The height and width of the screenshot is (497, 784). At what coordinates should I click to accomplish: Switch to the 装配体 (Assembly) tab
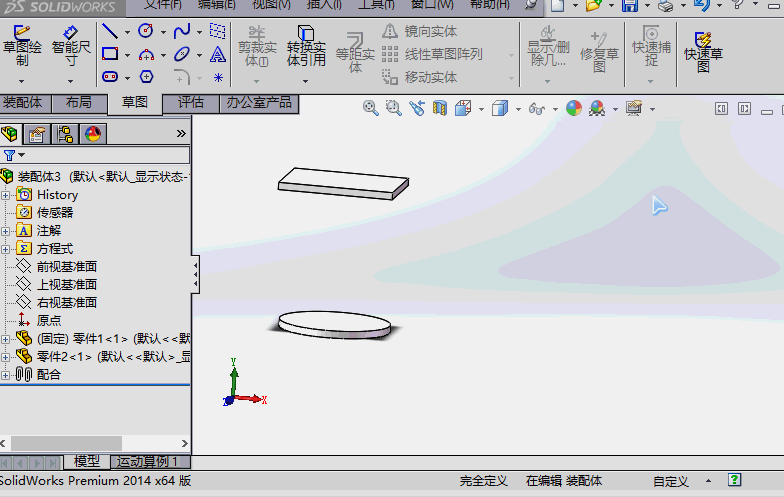coord(26,102)
